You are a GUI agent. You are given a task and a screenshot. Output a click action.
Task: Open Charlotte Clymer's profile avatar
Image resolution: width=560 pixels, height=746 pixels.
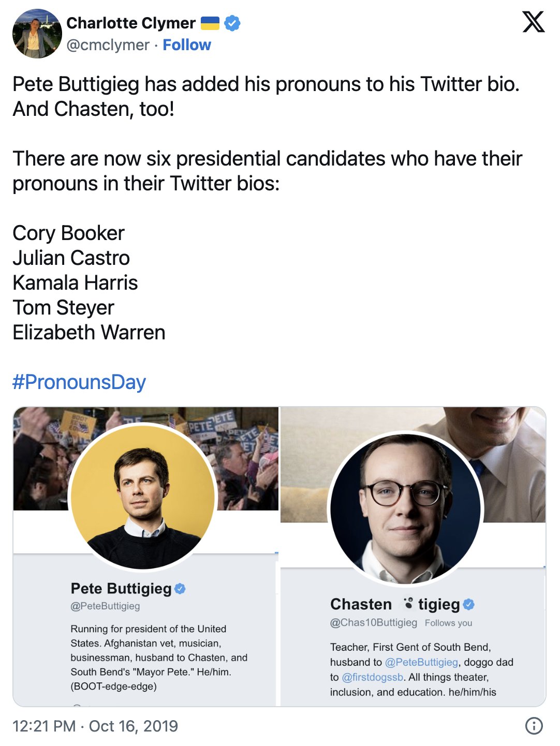click(37, 34)
